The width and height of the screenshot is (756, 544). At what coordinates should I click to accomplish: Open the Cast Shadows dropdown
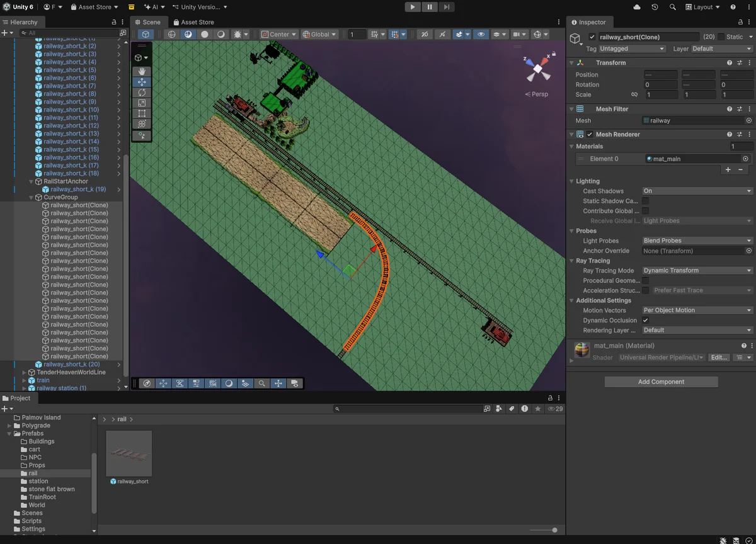click(697, 191)
